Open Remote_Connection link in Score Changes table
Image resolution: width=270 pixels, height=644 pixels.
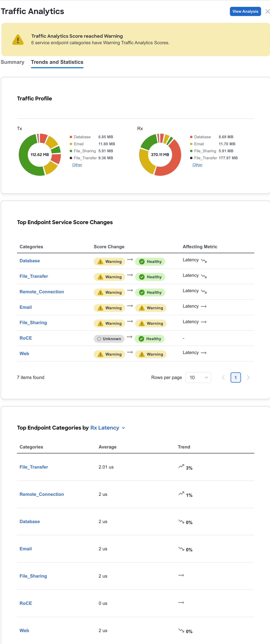point(42,291)
